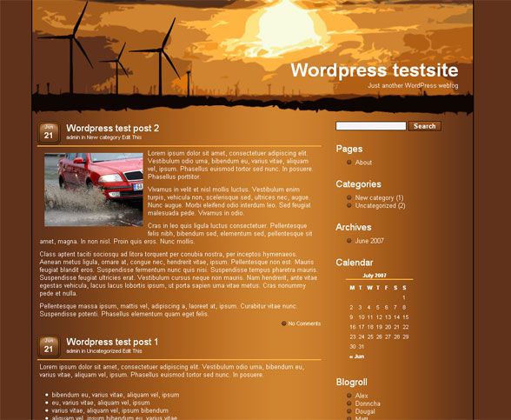Open Dougal link in Blogroll
Viewport: 511px width, 420px height.
point(365,411)
